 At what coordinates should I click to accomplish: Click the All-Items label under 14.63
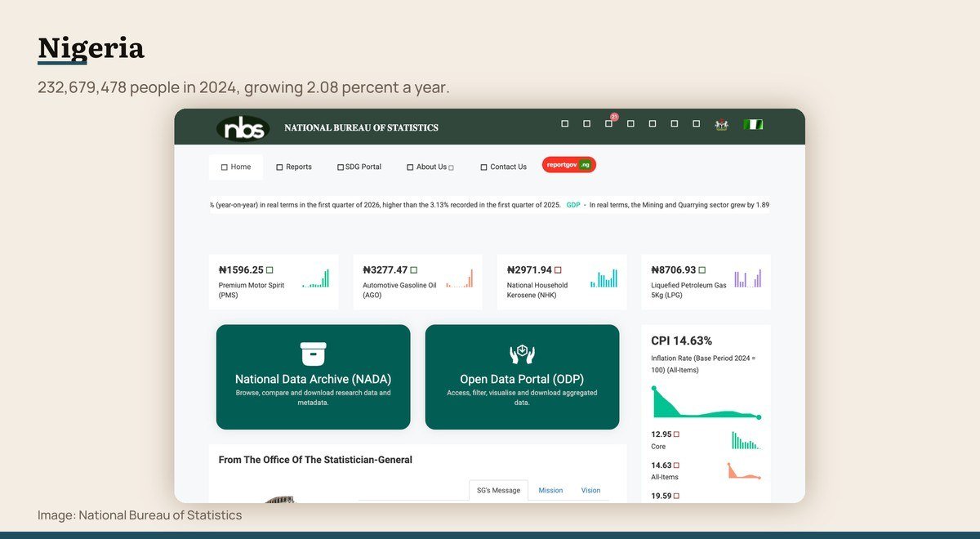(x=665, y=477)
